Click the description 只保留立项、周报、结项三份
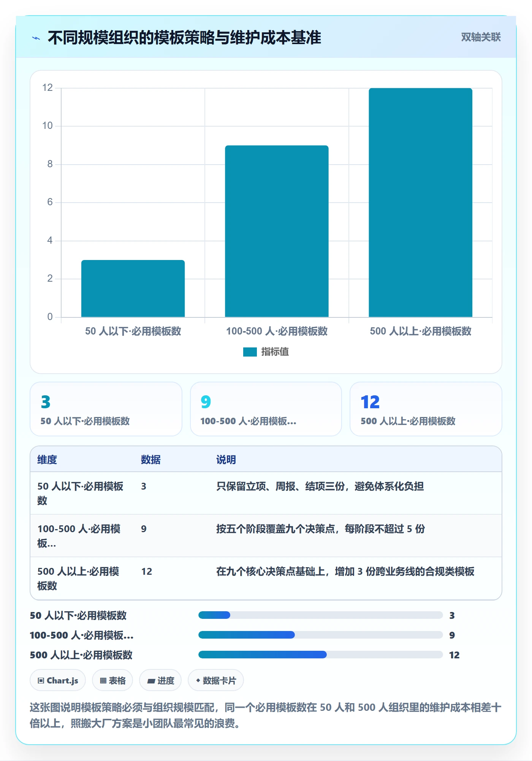Image resolution: width=532 pixels, height=761 pixels. click(320, 486)
